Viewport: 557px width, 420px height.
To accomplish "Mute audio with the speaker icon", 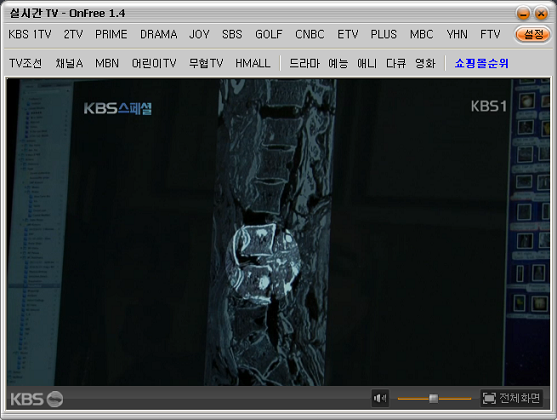I will [380, 398].
